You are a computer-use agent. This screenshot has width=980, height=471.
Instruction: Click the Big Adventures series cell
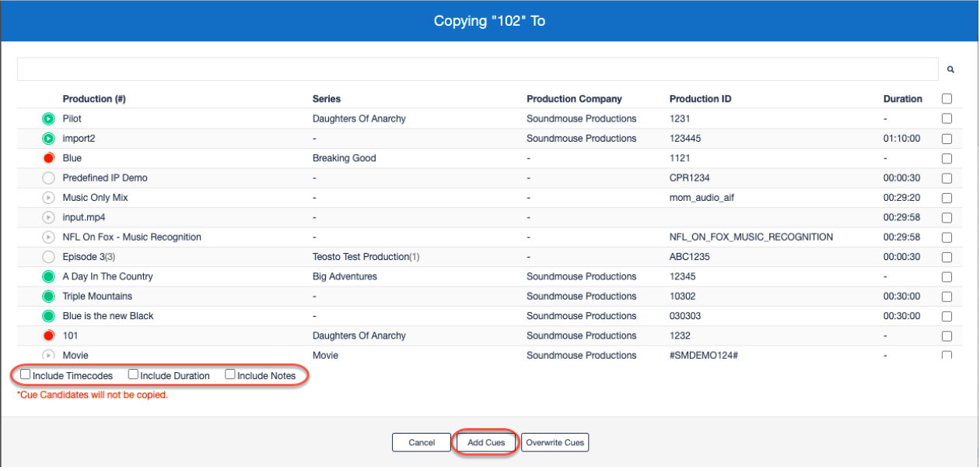coord(345,276)
